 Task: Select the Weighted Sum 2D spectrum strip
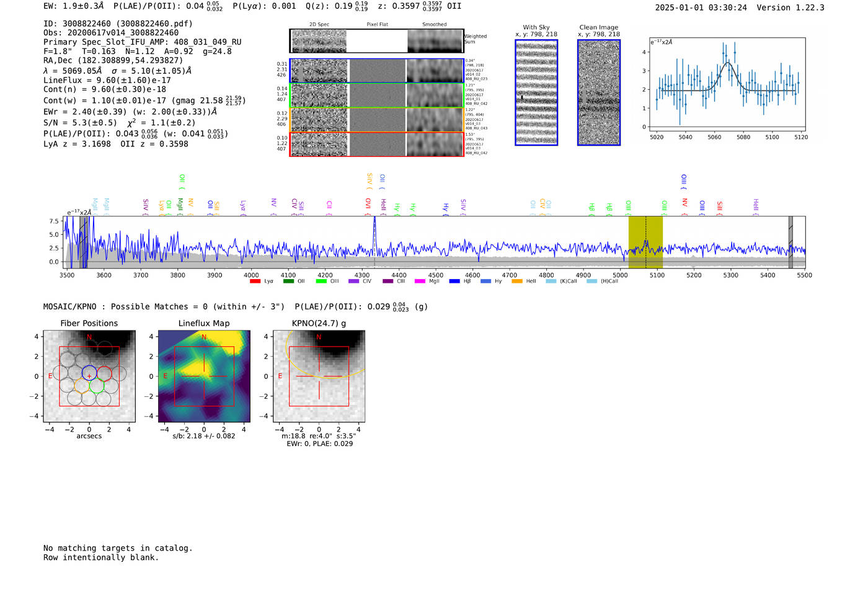376,41
